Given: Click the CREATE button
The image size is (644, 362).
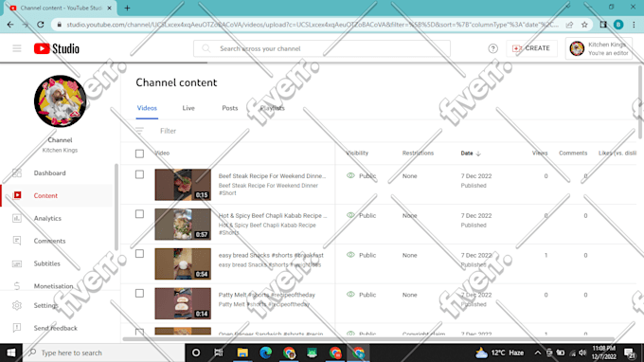Looking at the screenshot, I should tap(531, 48).
